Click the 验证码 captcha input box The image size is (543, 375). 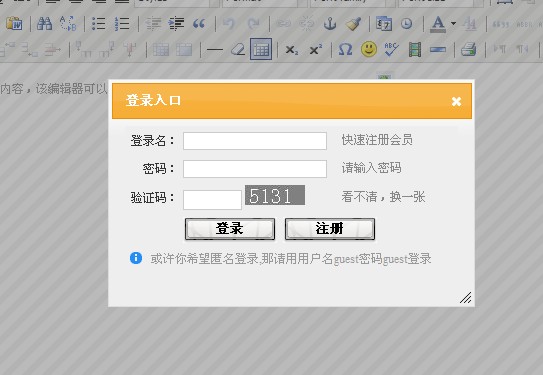212,200
